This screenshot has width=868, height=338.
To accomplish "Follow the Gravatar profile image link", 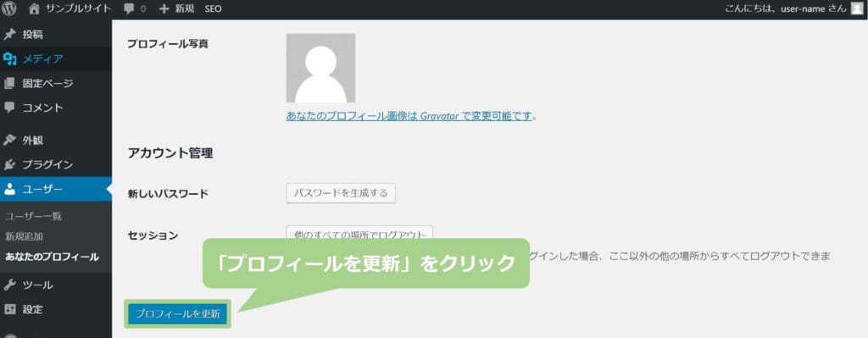I will click(409, 116).
